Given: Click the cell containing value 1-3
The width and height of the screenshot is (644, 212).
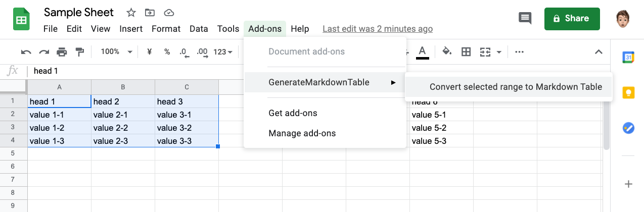Looking at the screenshot, I should 60,141.
